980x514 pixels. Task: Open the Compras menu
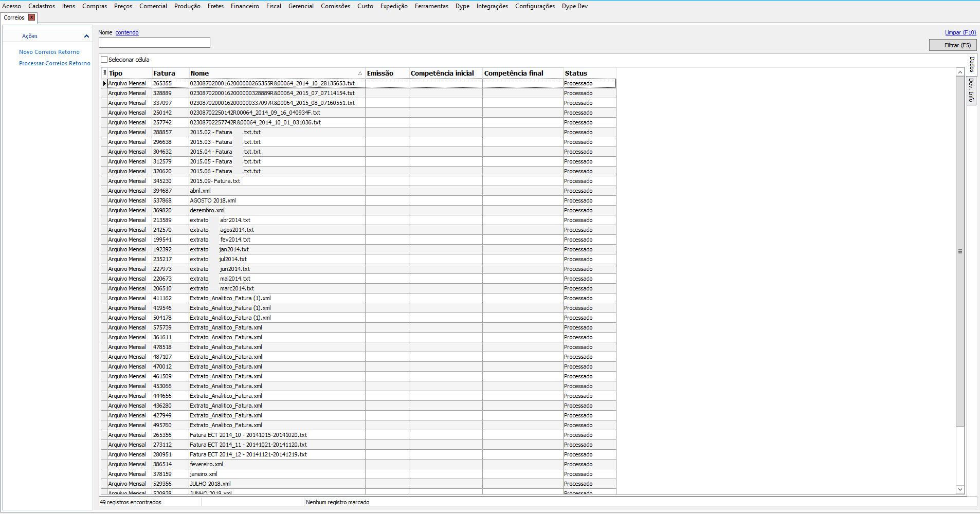[95, 6]
